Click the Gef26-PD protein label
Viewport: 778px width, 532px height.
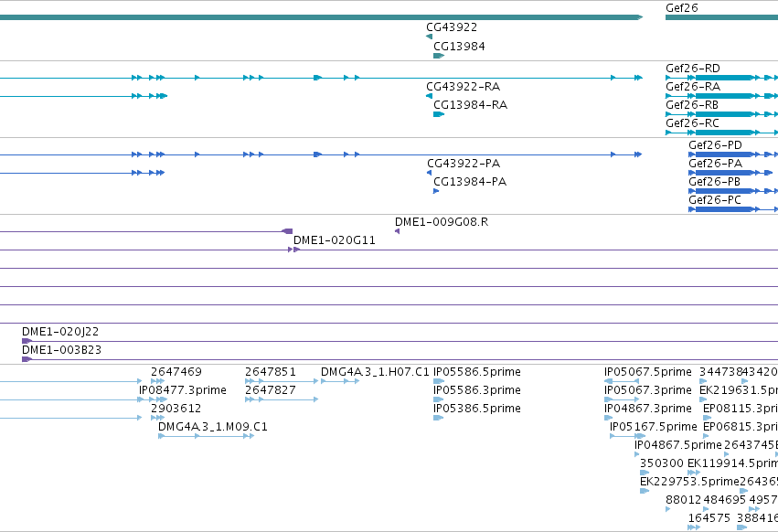pos(715,145)
